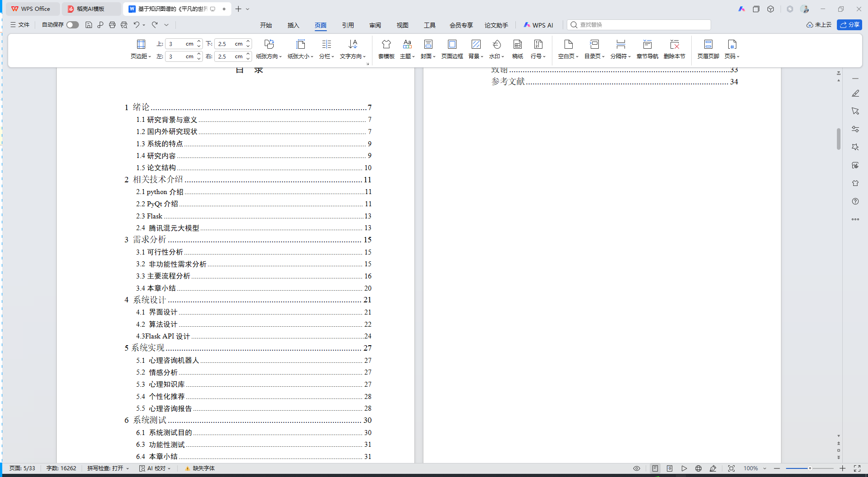Click the 字数: 16262 word count
This screenshot has width=868, height=477.
click(x=61, y=468)
